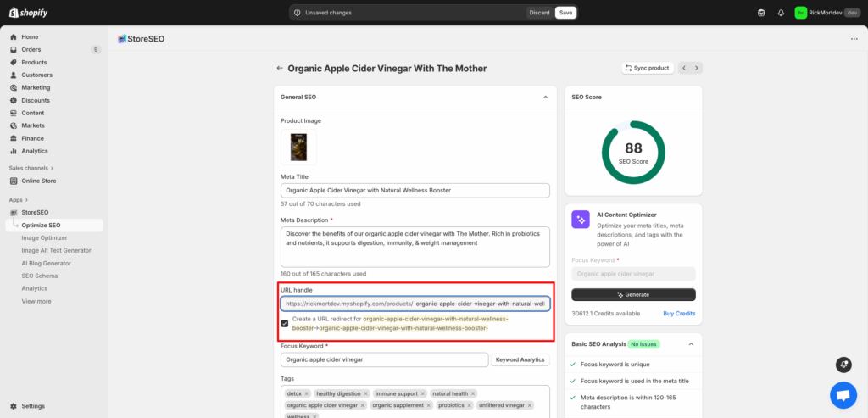Click the SEO Score circular gauge

633,152
